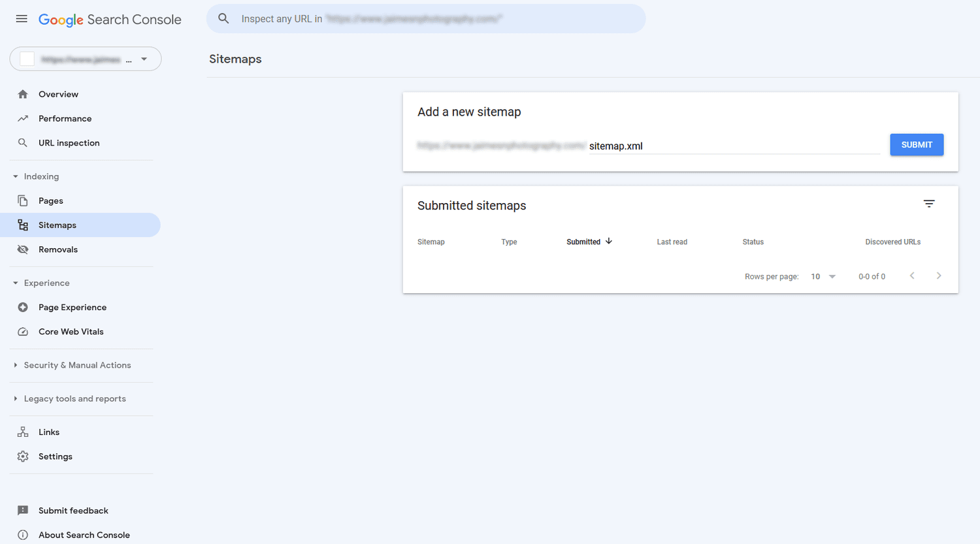Click the Core Web Vitals gauge icon
The image size is (980, 544).
click(23, 331)
